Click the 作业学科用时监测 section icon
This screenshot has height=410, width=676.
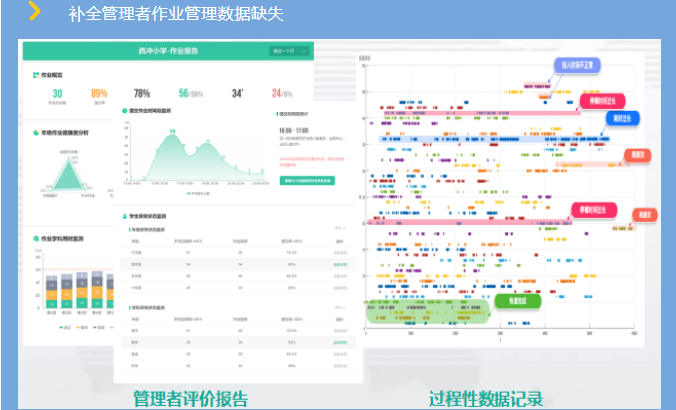pos(35,239)
